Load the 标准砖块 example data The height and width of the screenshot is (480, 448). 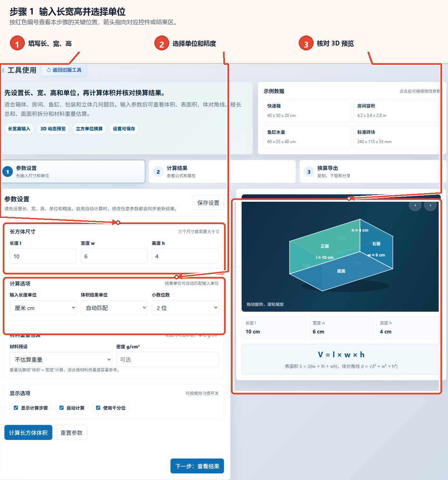pyautogui.click(x=397, y=137)
